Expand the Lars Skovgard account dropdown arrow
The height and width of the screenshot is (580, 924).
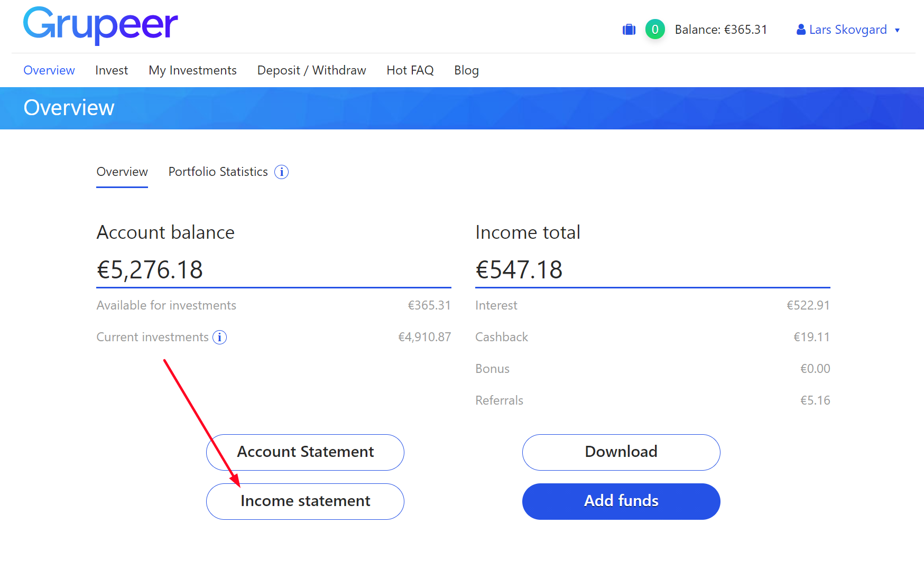coord(897,30)
